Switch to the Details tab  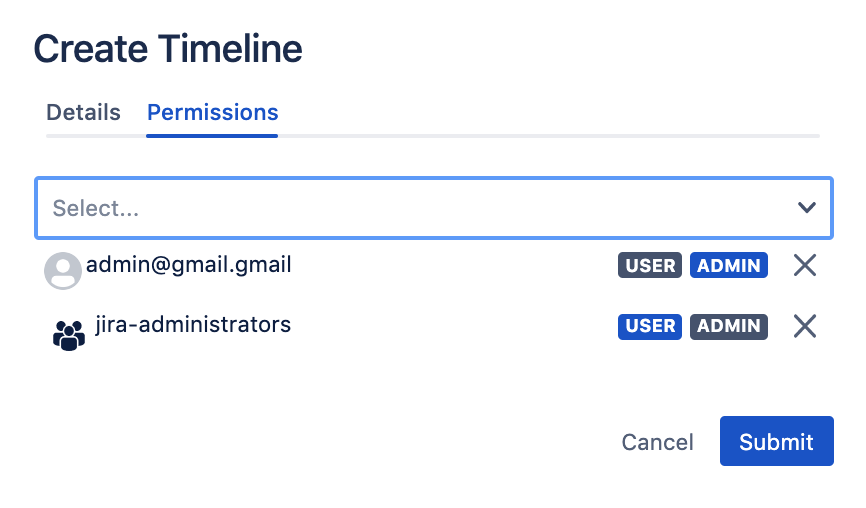pos(83,113)
